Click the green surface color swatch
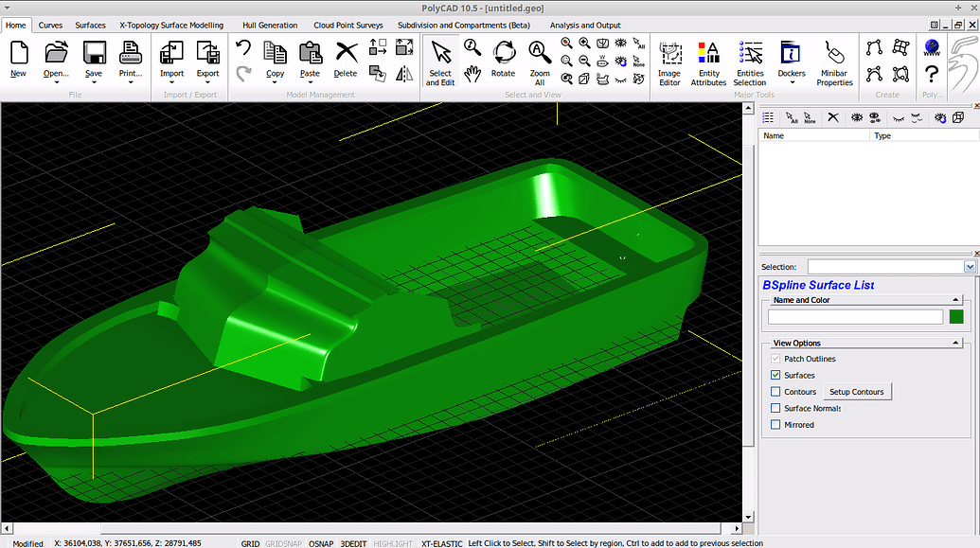The height and width of the screenshot is (548, 980). pos(956,317)
